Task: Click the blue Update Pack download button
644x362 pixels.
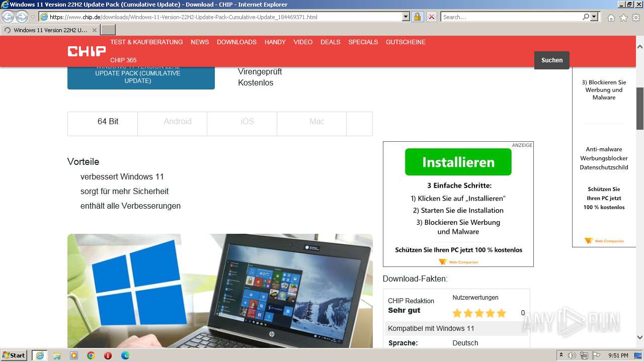Action: [141, 77]
